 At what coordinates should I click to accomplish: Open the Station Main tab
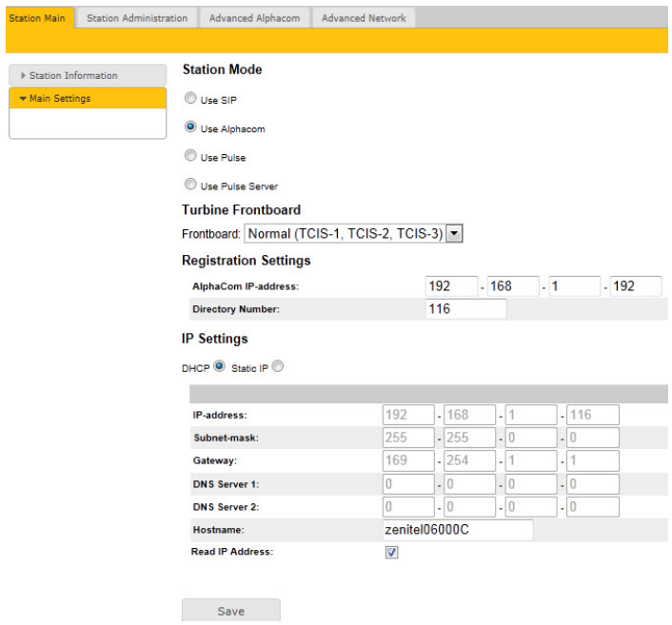(37, 18)
